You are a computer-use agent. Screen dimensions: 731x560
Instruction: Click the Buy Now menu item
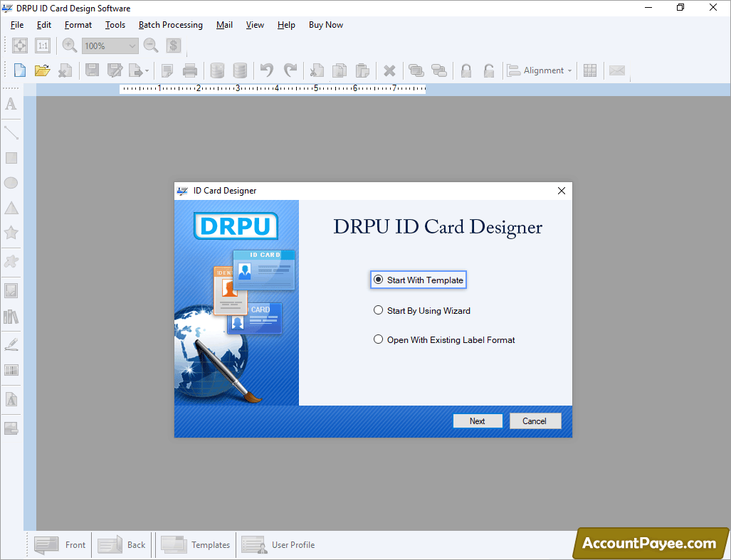coord(326,25)
